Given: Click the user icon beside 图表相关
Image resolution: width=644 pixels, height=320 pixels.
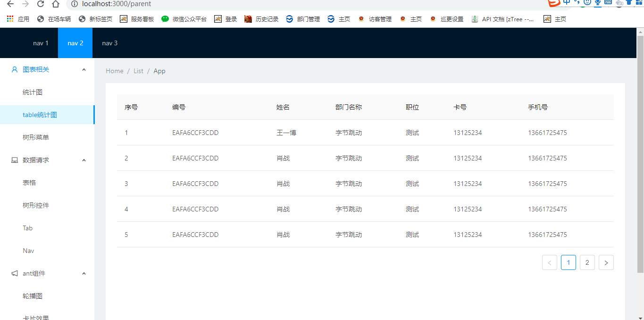Looking at the screenshot, I should tap(15, 69).
